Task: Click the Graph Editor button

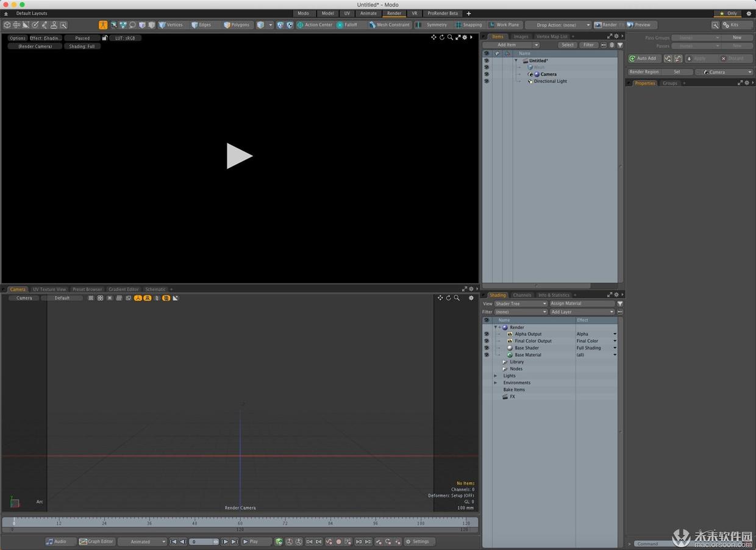Action: 96,541
